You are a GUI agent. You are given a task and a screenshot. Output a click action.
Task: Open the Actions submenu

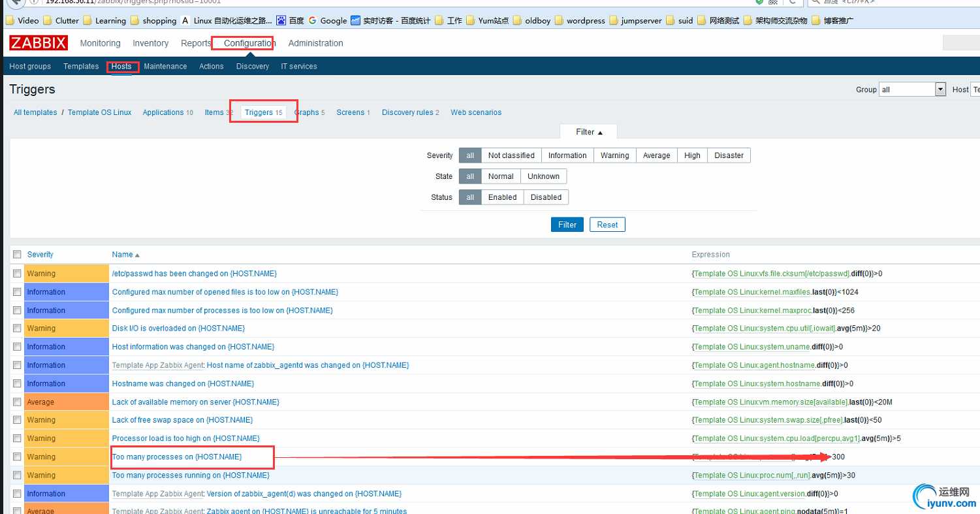212,67
